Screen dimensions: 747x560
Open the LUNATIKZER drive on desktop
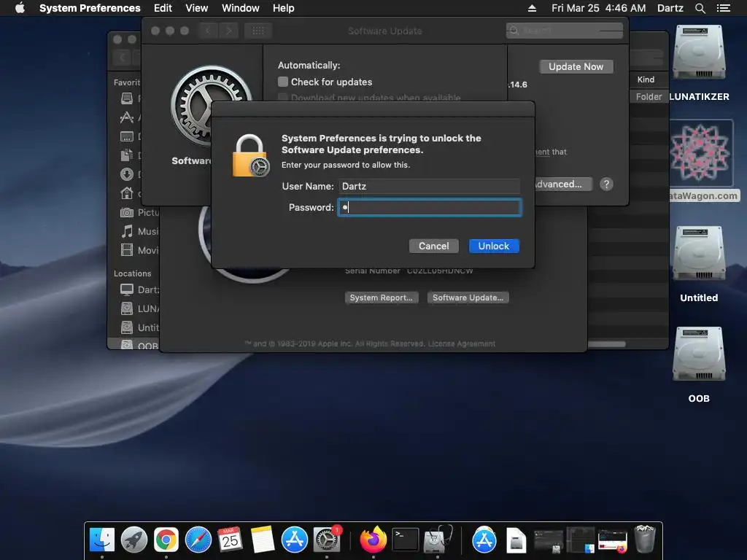(x=699, y=53)
